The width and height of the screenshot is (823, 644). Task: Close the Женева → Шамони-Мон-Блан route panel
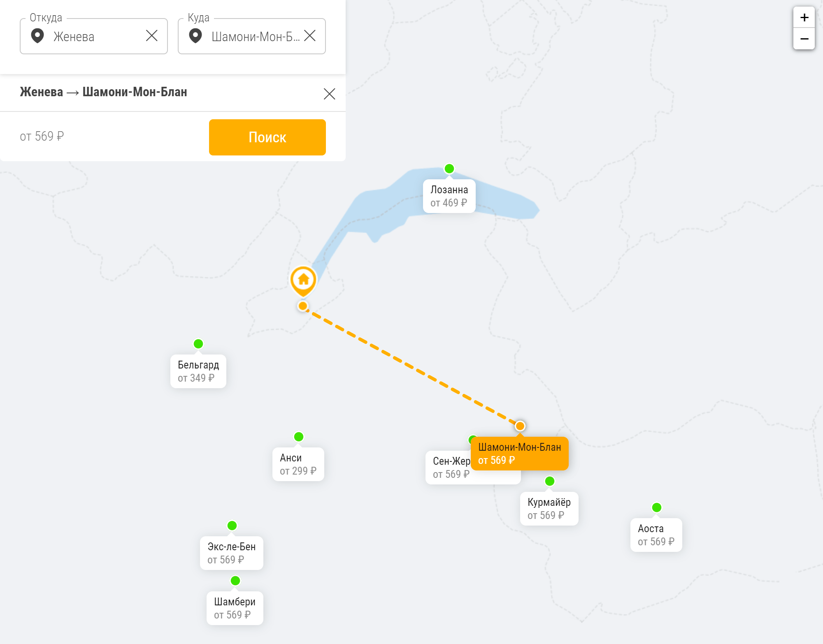tap(329, 94)
